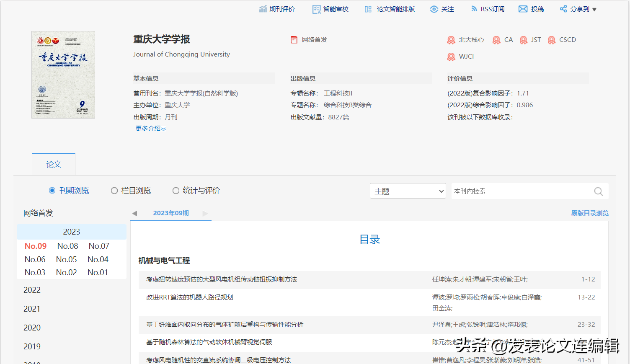Click the WJCI medal icon

pos(451,57)
